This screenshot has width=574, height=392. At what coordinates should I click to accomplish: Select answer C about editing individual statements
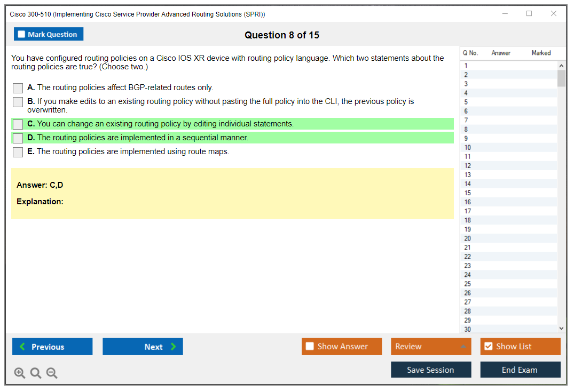(18, 124)
